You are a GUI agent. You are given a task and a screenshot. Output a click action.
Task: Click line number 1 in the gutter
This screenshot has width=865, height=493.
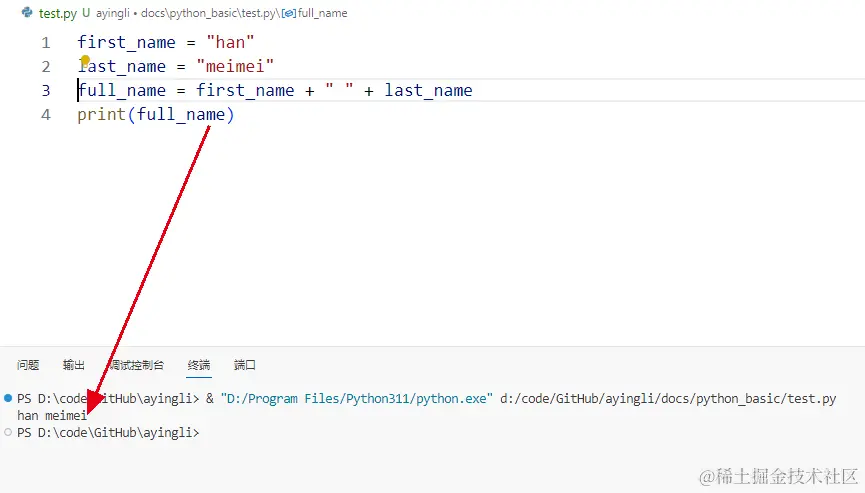46,42
